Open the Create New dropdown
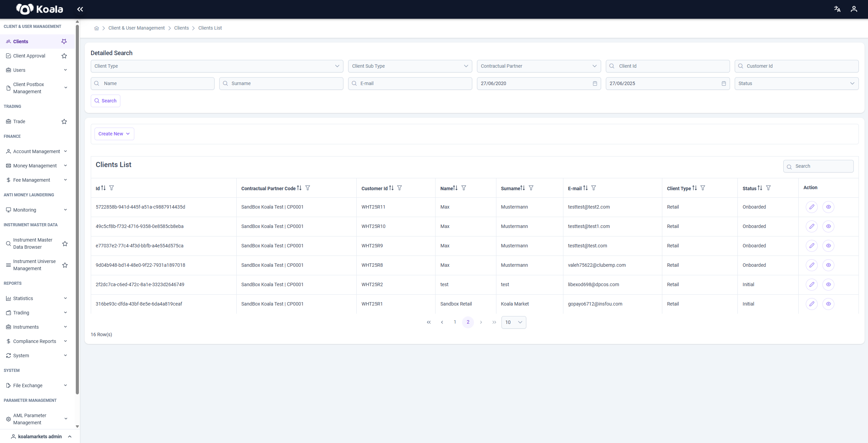Image resolution: width=868 pixels, height=443 pixels. 114,134
